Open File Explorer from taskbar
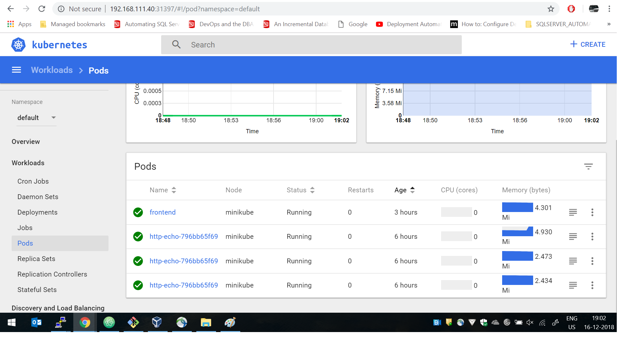The image size is (620, 364). [x=206, y=322]
